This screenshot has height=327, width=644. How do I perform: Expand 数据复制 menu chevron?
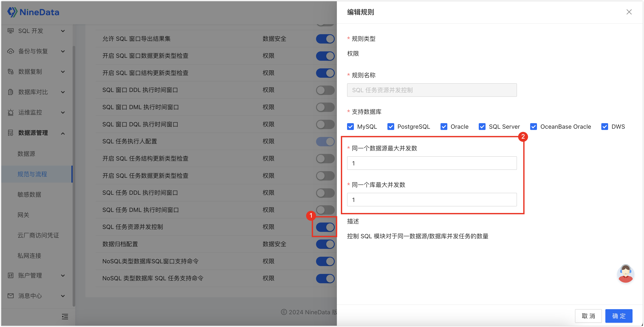pyautogui.click(x=63, y=72)
